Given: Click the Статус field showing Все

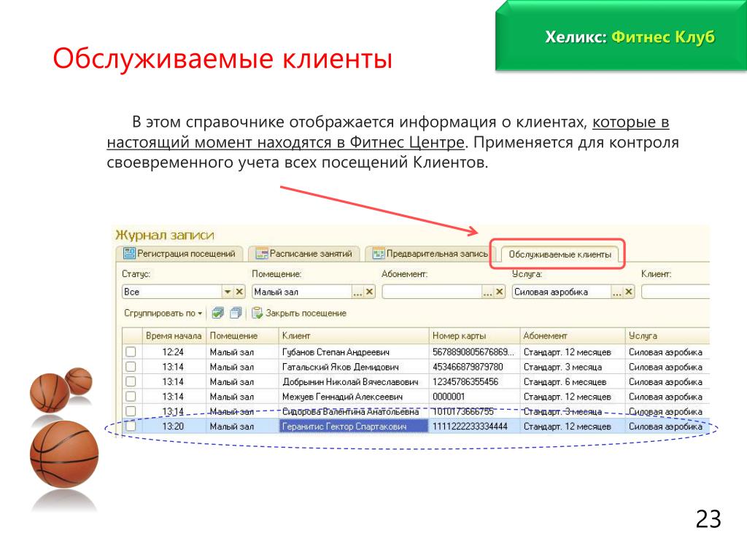Looking at the screenshot, I should point(172,292).
